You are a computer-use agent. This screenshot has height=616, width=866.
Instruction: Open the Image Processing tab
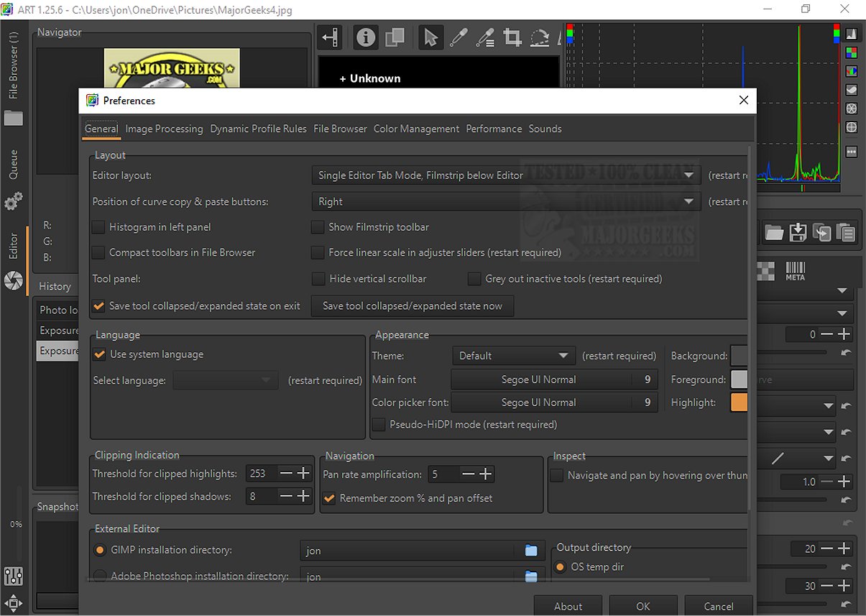click(x=164, y=129)
